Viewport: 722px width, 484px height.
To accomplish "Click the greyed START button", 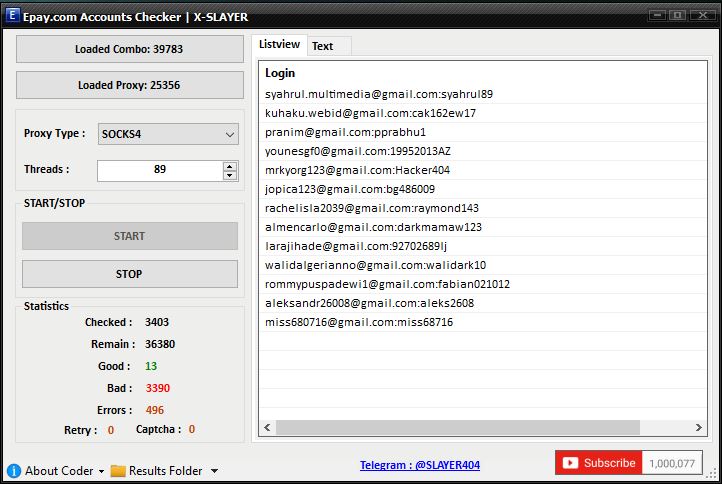I will click(130, 236).
